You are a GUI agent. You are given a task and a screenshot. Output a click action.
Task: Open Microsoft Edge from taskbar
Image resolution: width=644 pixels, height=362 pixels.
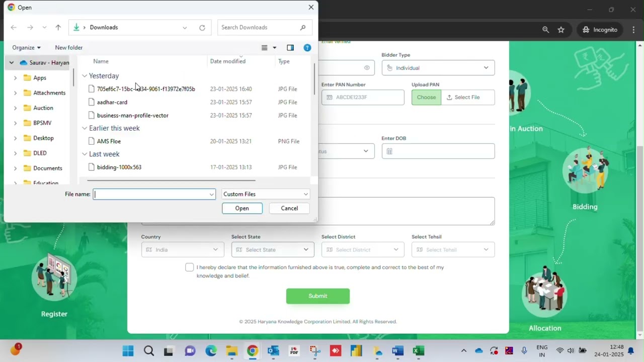point(211,351)
